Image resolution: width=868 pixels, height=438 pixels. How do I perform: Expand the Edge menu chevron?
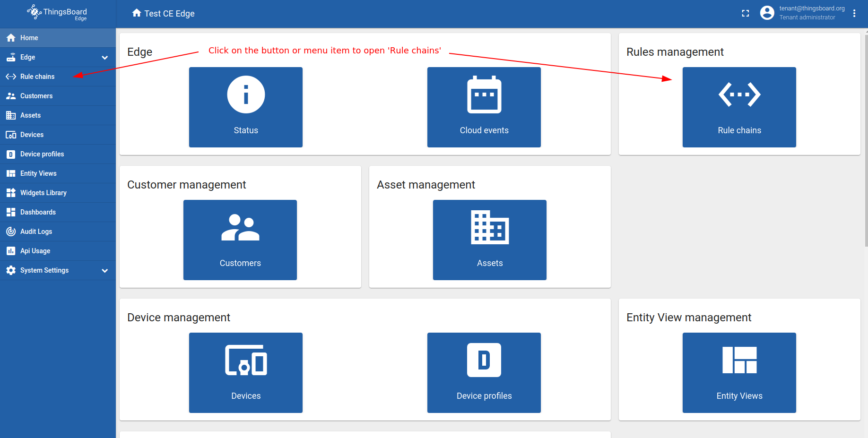coord(105,58)
